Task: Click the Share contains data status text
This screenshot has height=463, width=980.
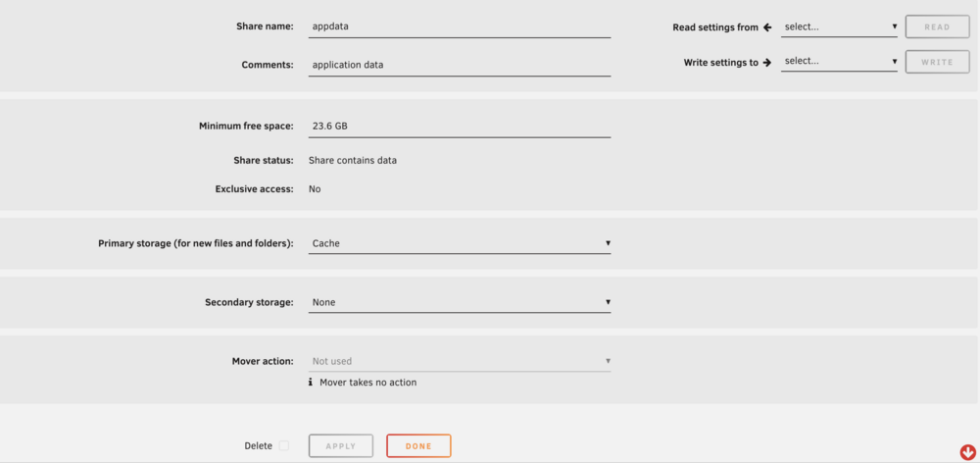Action: tap(353, 160)
